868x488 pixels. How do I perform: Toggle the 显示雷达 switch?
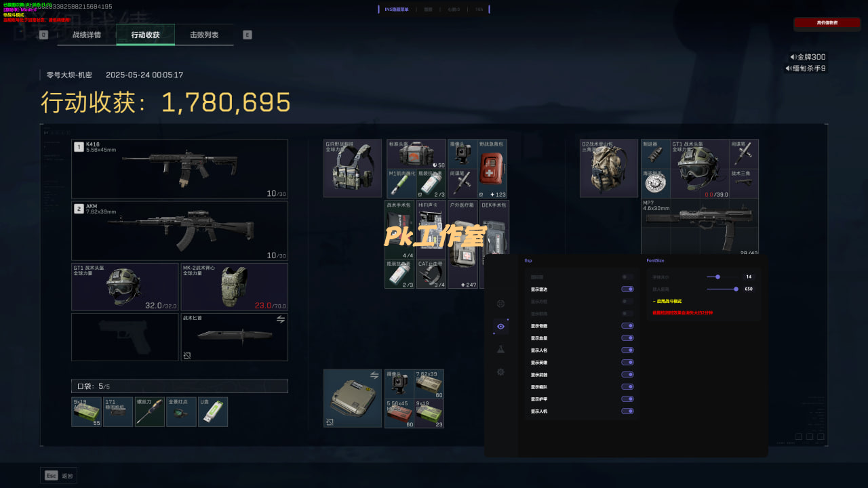627,289
